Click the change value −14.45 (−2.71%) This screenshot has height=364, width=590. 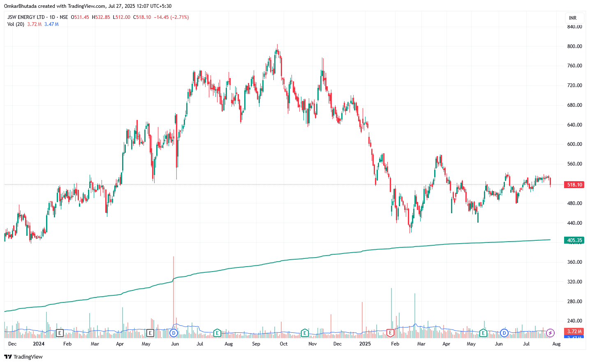tap(171, 17)
